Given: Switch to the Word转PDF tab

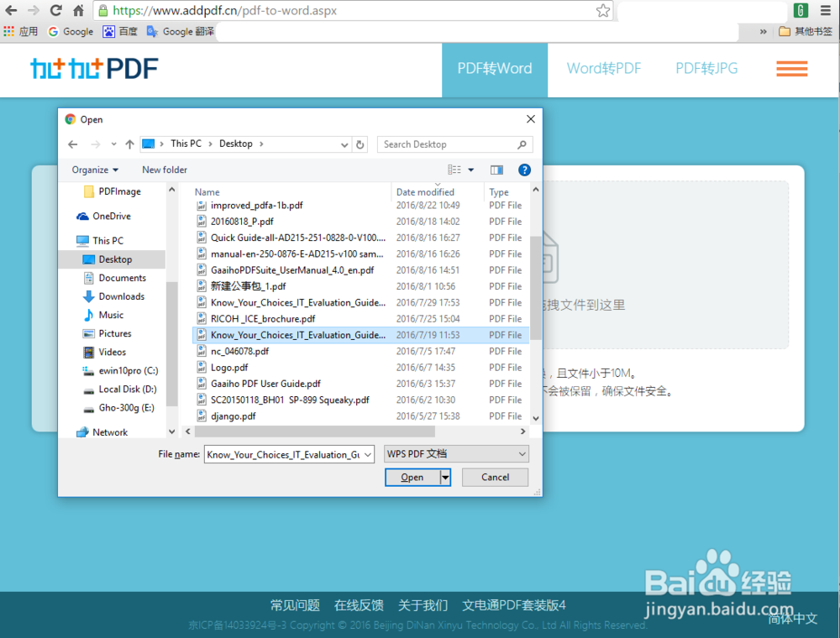Looking at the screenshot, I should click(603, 68).
